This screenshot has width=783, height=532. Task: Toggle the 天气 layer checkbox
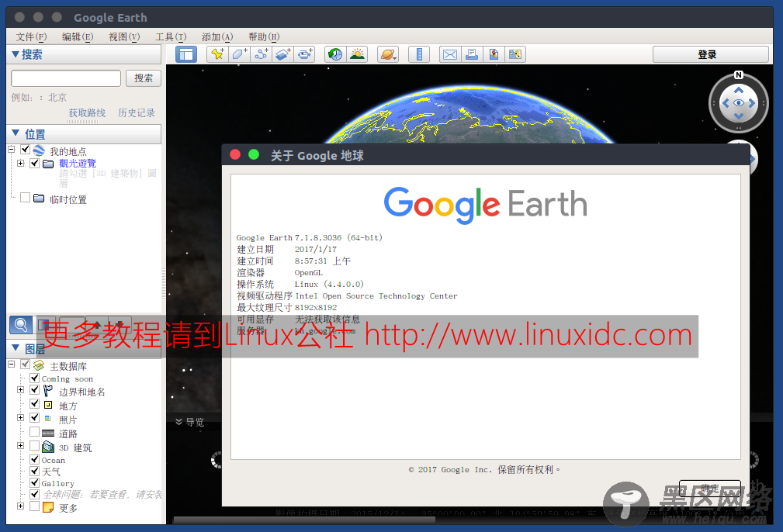[x=34, y=471]
